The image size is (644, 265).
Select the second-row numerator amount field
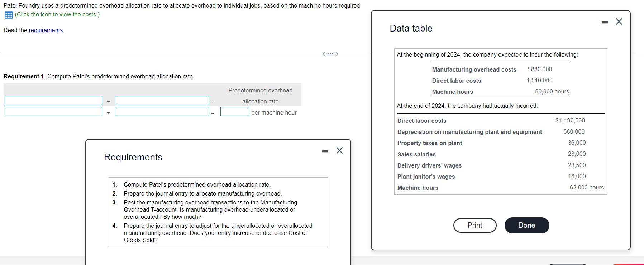(x=53, y=112)
